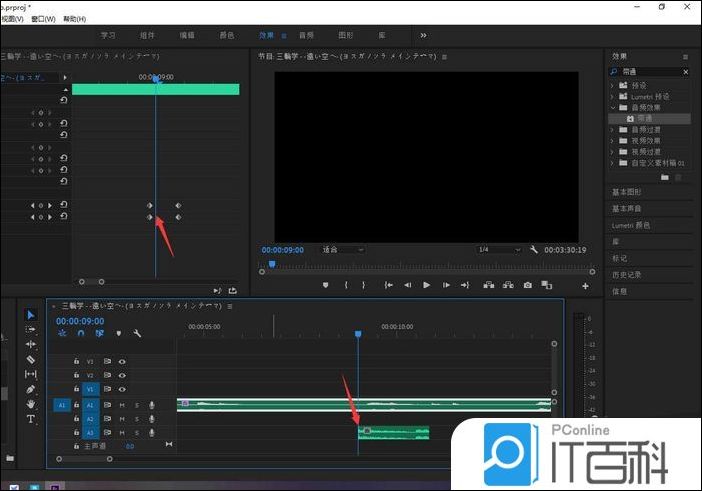Toggle lock on video track V2

click(x=76, y=375)
